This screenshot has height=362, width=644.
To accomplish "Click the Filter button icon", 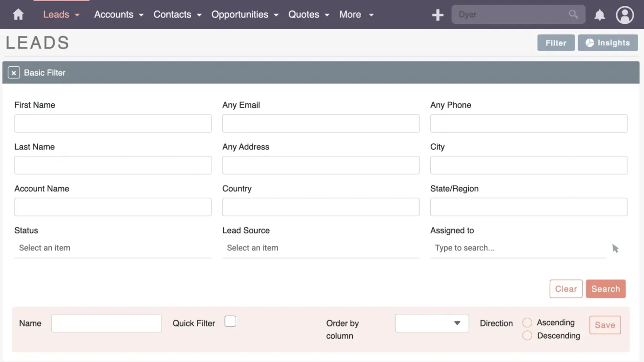I will 556,42.
